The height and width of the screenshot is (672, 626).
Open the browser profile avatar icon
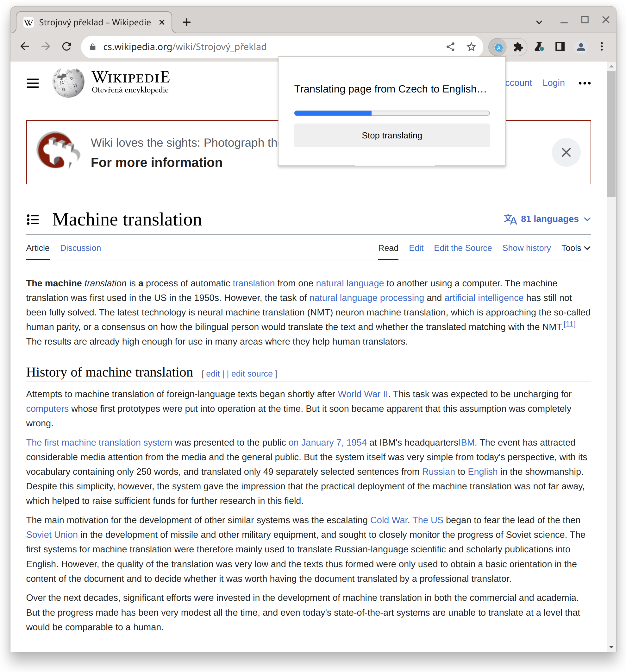[x=580, y=47]
